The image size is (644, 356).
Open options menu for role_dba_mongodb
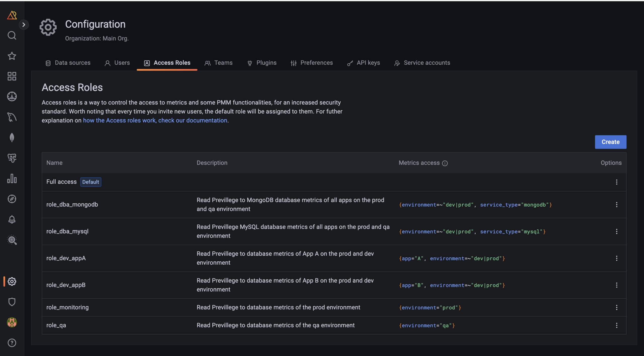click(616, 205)
